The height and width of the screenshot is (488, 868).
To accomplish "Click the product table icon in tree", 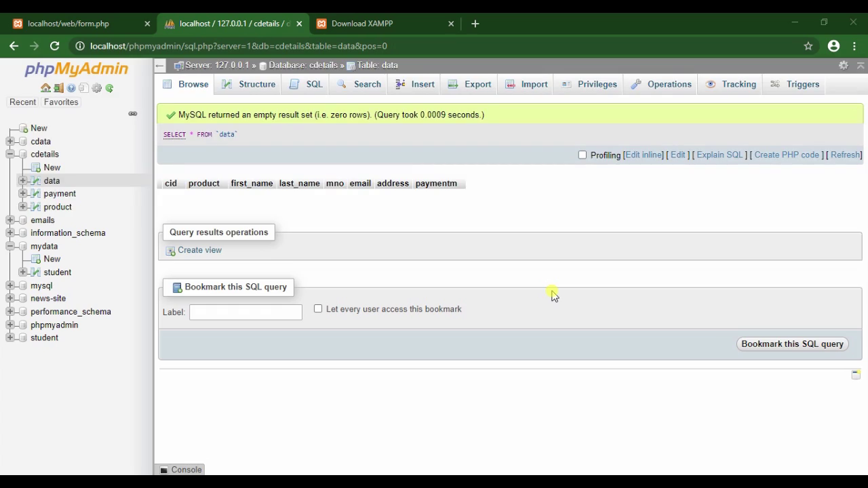I will [x=36, y=207].
